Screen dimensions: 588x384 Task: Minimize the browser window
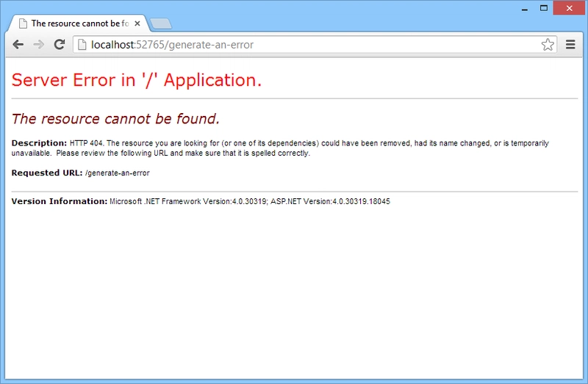525,8
